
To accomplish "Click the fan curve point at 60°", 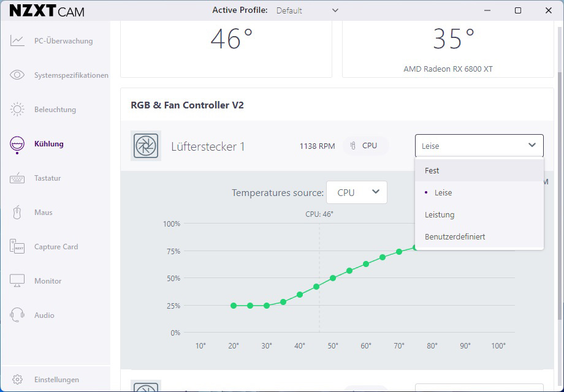I will coord(366,264).
